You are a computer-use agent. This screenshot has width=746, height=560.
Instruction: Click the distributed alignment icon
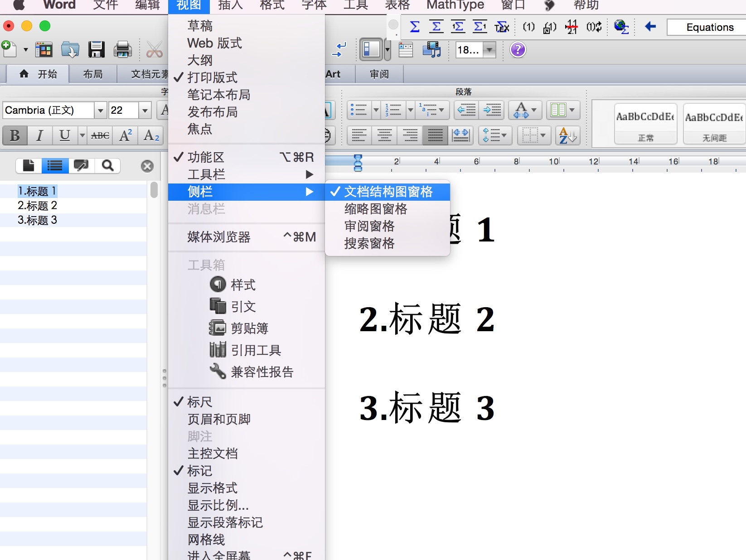[x=460, y=135]
